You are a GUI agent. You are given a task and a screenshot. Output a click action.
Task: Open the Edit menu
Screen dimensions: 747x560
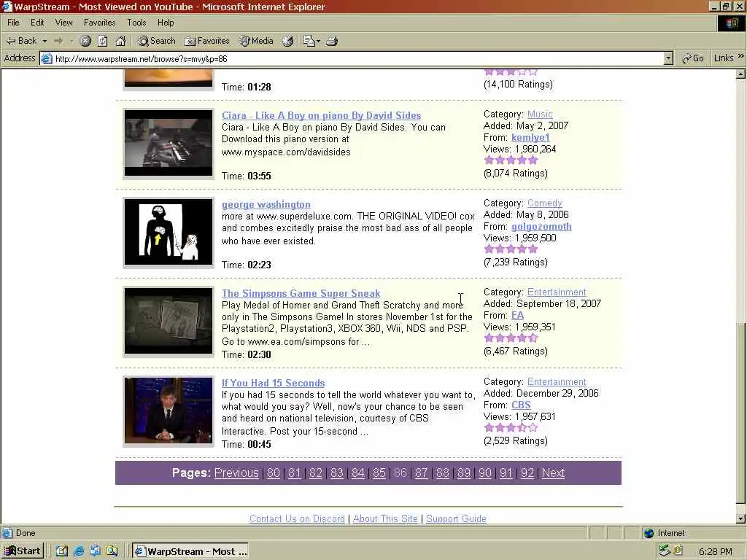[37, 23]
